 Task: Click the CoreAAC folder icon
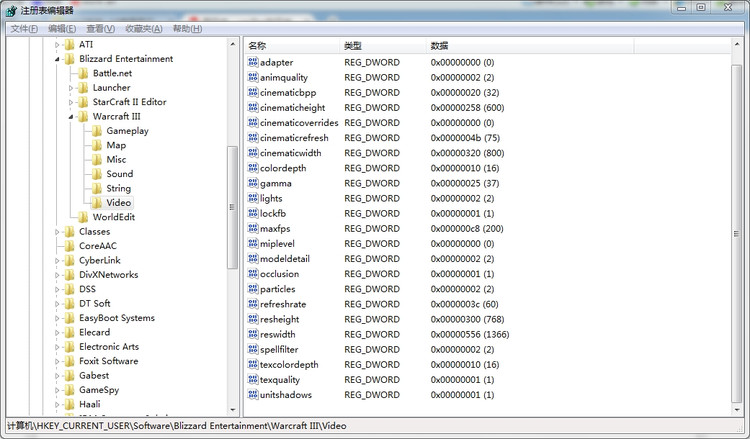(70, 246)
